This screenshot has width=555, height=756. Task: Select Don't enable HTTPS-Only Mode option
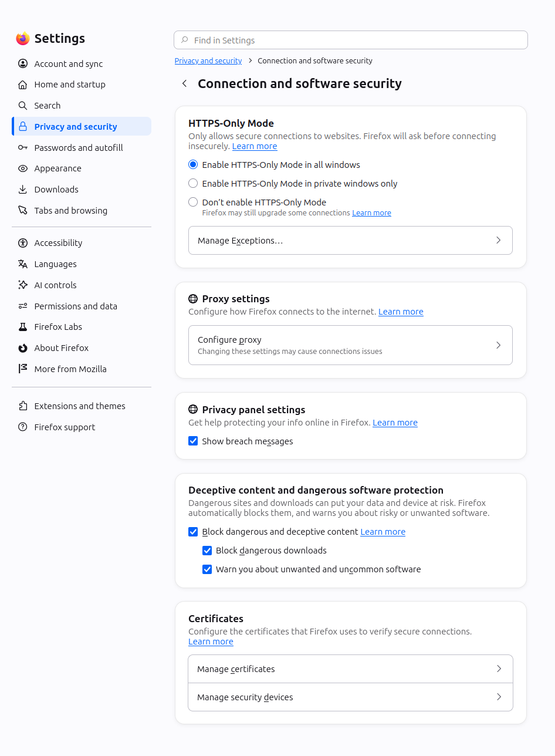pos(193,203)
